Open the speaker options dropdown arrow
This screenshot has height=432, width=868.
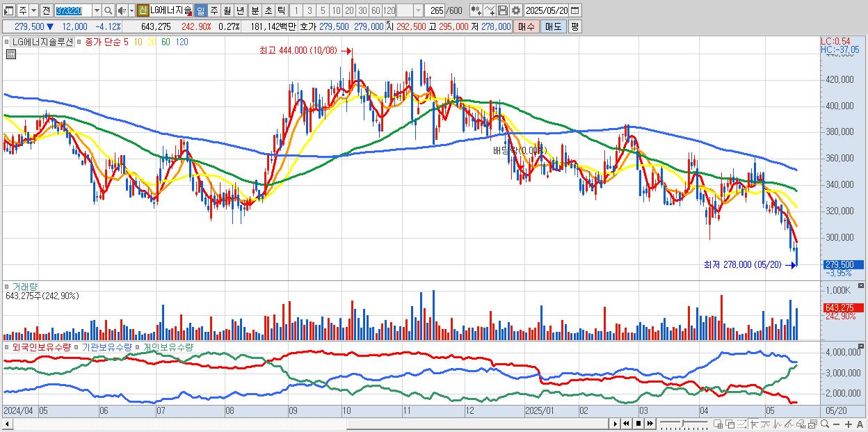[131, 10]
